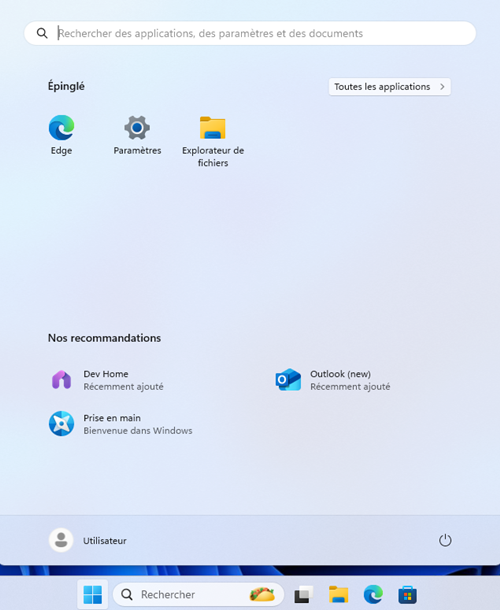Open Task View from the taskbar
This screenshot has height=610, width=500.
point(304,594)
